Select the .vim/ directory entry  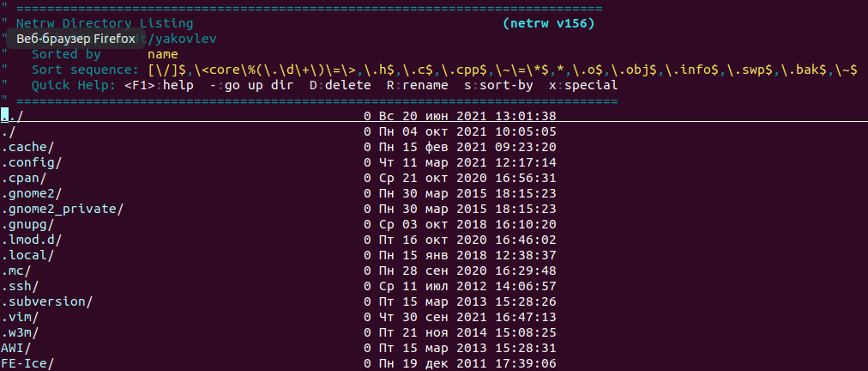click(20, 317)
